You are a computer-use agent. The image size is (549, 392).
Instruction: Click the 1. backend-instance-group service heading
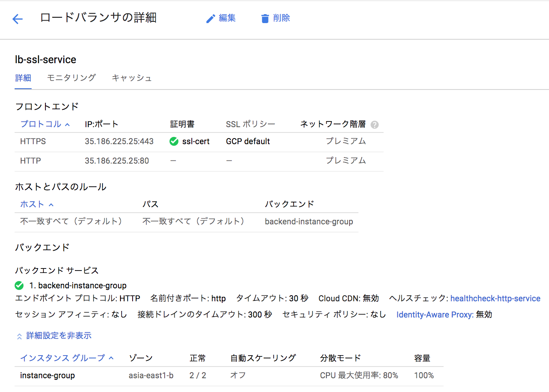pos(78,285)
